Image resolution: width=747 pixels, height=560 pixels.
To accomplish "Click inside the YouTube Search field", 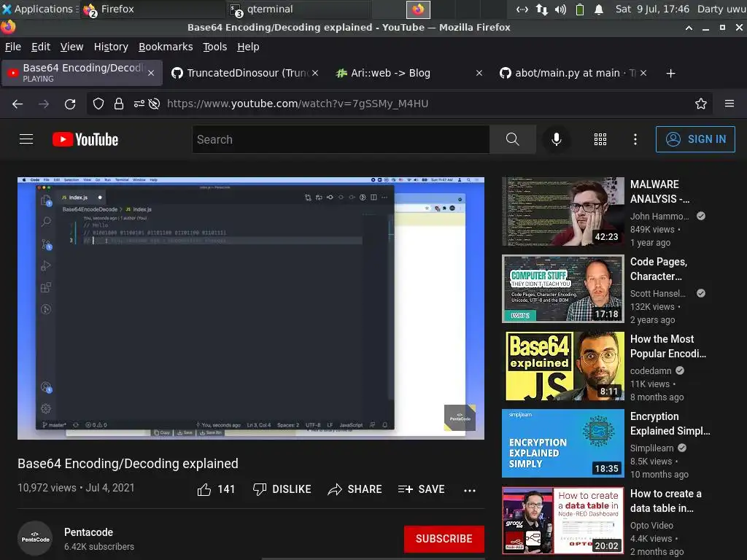I will click(x=341, y=139).
